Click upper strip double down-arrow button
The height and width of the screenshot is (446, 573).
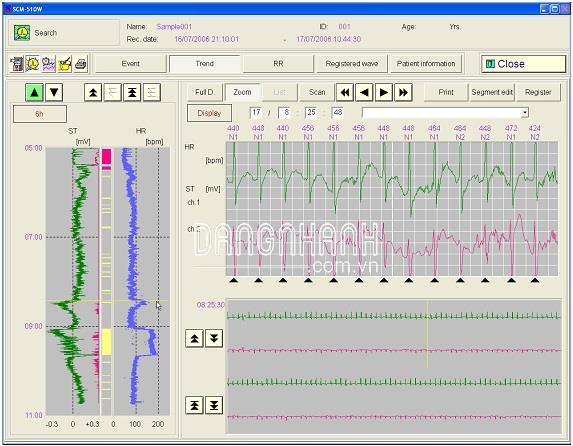(214, 339)
